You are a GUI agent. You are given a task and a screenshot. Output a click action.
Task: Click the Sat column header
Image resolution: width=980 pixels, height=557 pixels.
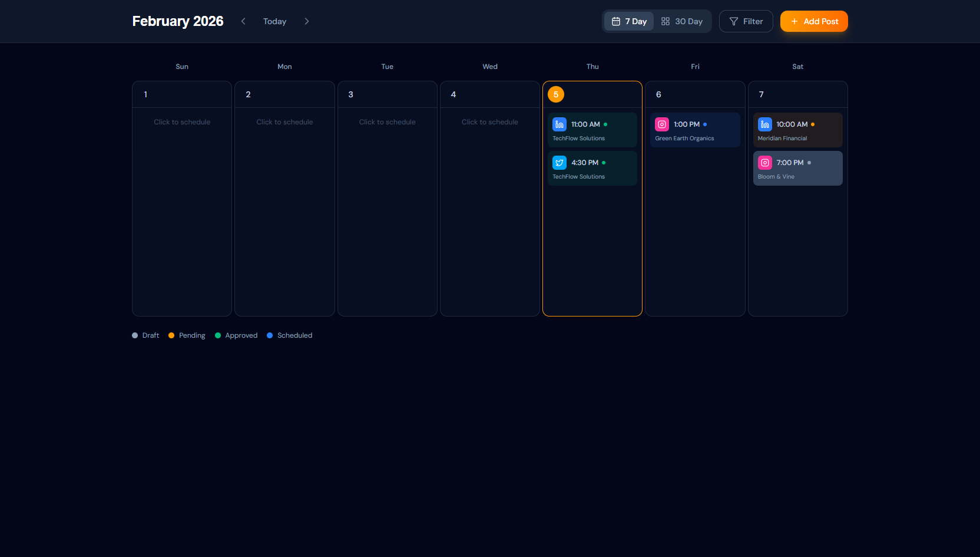click(798, 66)
